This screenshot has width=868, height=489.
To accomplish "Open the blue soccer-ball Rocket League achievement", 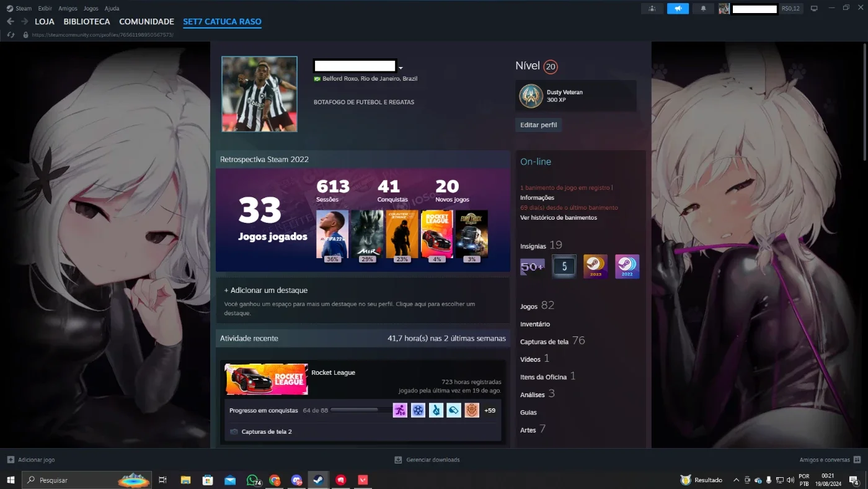I will (x=418, y=410).
